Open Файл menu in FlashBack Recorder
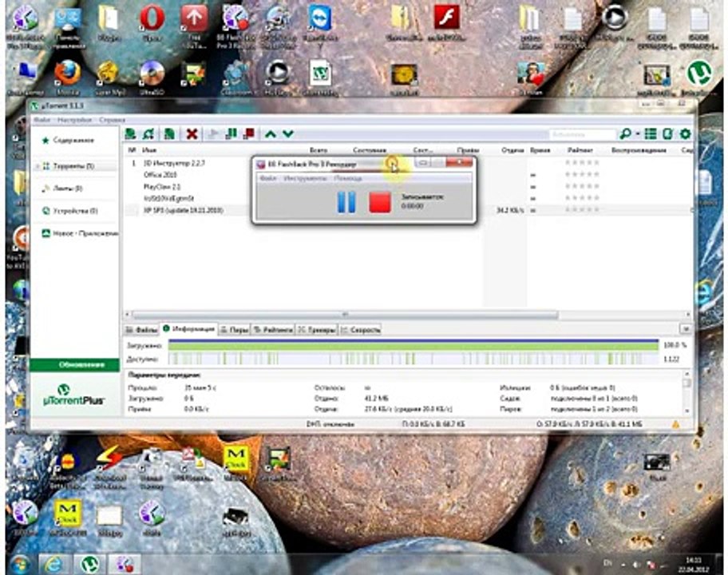 tap(268, 178)
